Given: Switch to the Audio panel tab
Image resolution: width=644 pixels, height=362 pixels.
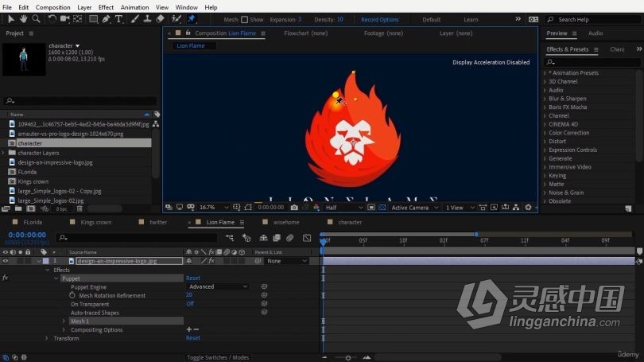Looking at the screenshot, I should click(596, 33).
